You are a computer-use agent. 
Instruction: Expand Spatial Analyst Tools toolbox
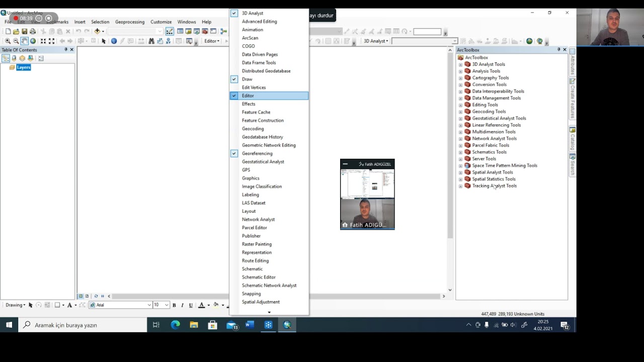click(x=460, y=172)
